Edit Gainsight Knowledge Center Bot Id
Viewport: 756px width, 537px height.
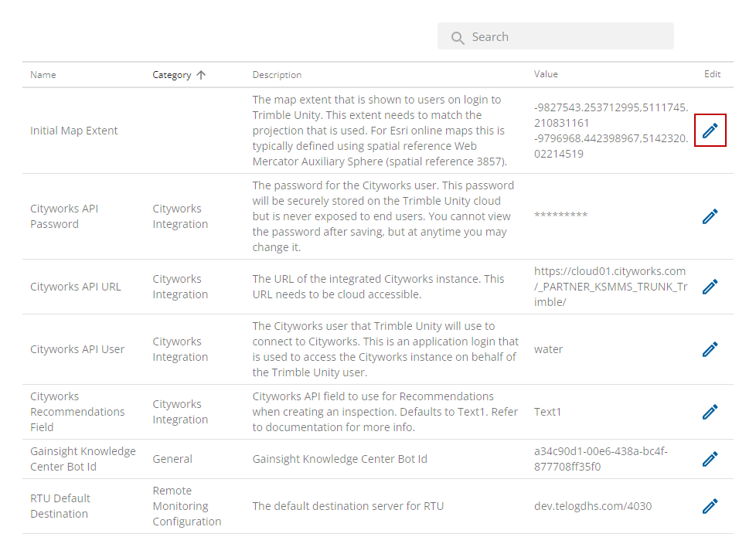[x=710, y=459]
